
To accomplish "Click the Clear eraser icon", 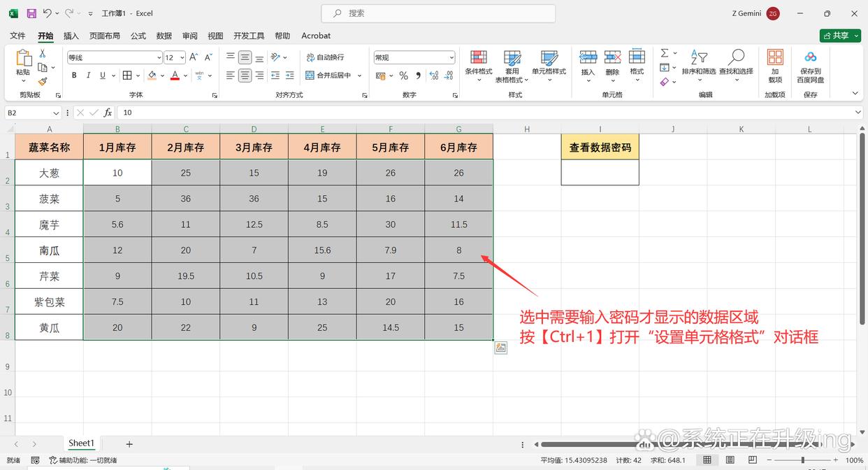I will coord(665,82).
